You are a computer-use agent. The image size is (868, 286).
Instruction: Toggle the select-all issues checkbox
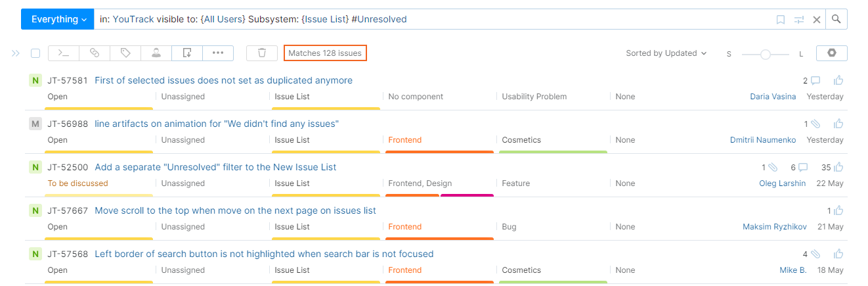35,53
